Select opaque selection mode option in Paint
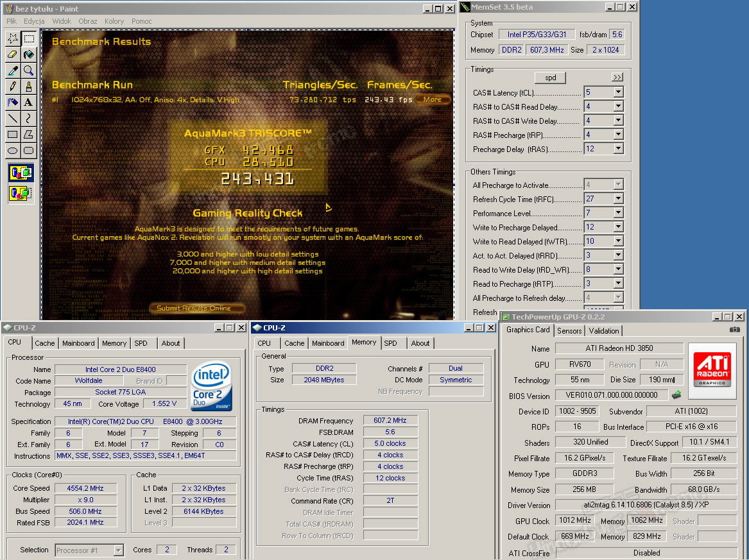Screen dimensions: 749x560 point(21,173)
